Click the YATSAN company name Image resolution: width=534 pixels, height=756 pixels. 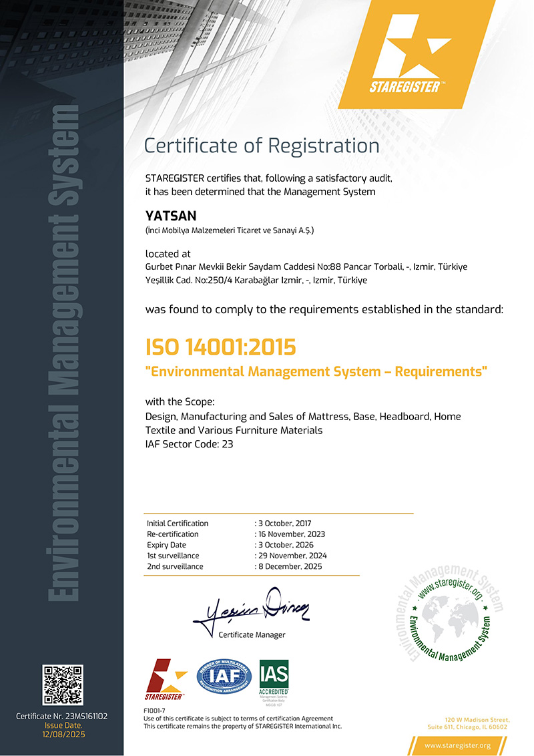(x=171, y=216)
